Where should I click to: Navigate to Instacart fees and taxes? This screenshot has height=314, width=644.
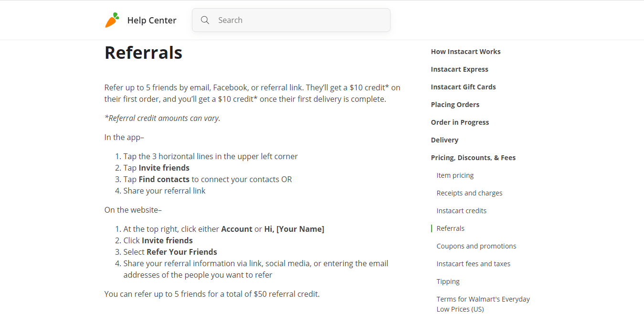click(473, 264)
